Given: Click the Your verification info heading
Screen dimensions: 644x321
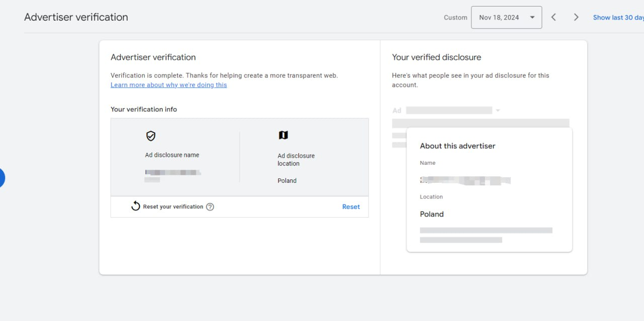Looking at the screenshot, I should (144, 109).
